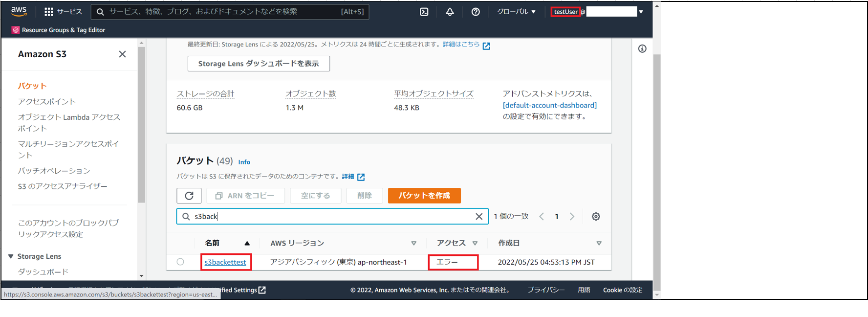Open the AWS console home logo
The width and height of the screenshot is (868, 317).
(19, 11)
